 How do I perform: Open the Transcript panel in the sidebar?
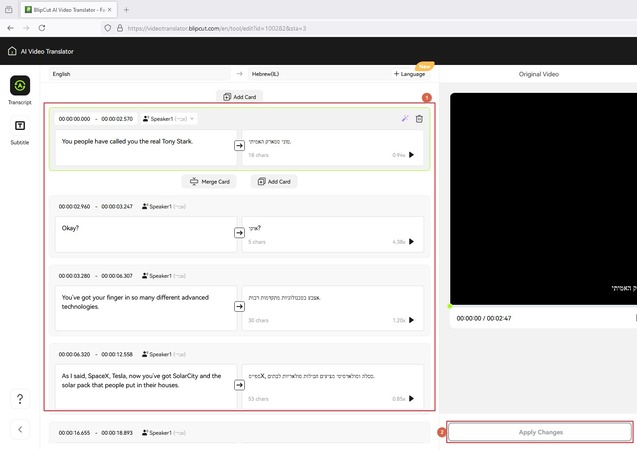coord(20,86)
